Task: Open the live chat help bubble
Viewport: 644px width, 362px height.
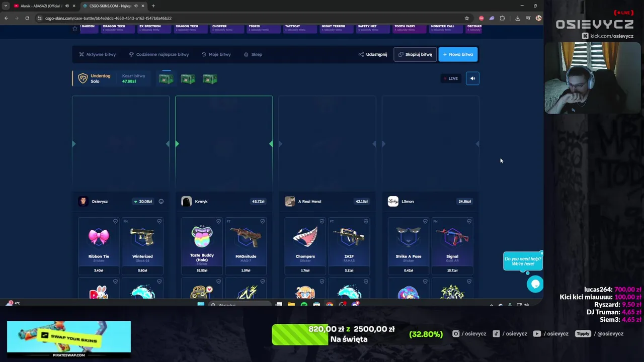Action: pos(535,284)
